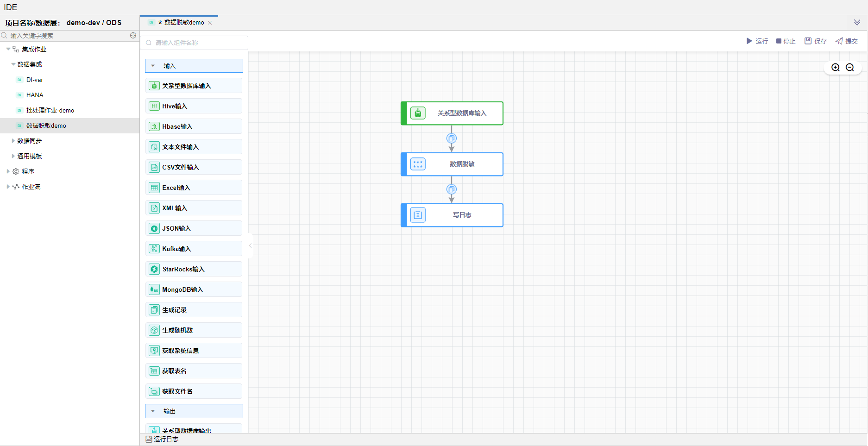The width and height of the screenshot is (868, 446).
Task: Collapse the 输出 component group
Action: coord(153,411)
